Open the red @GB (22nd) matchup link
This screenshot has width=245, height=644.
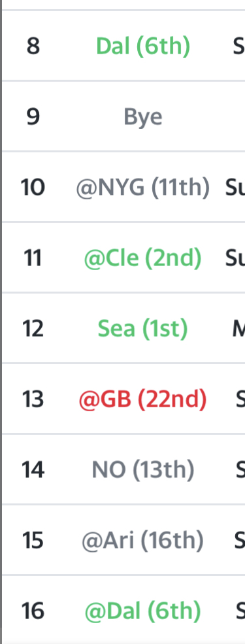(x=143, y=399)
